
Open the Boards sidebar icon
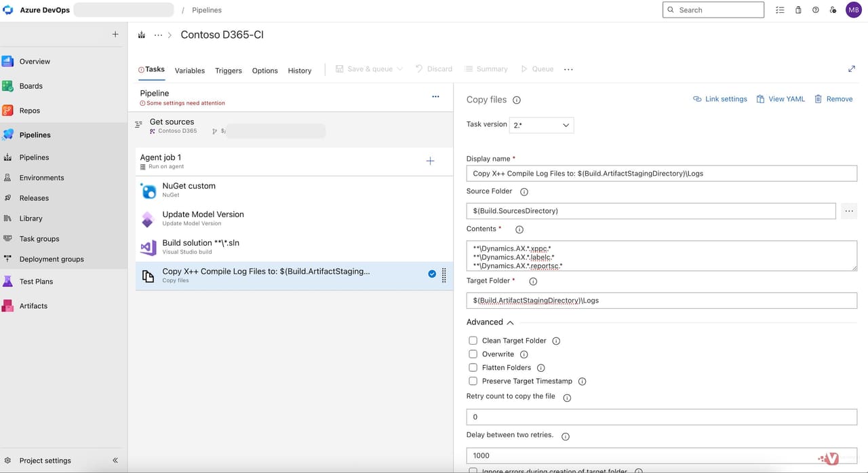(x=8, y=86)
